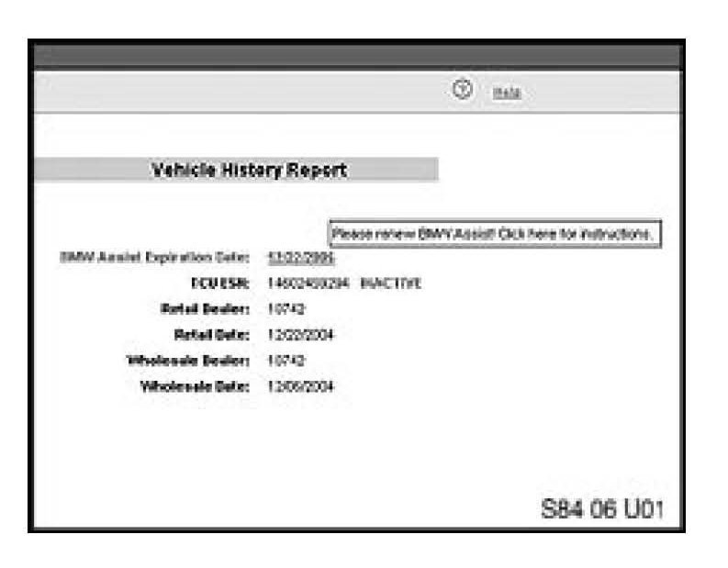Select the Wholesale Date value
This screenshot has width=728, height=568.
[300, 386]
